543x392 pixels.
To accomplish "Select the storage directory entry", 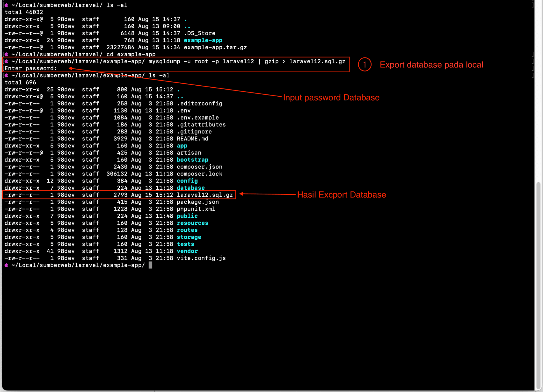I will pos(189,237).
